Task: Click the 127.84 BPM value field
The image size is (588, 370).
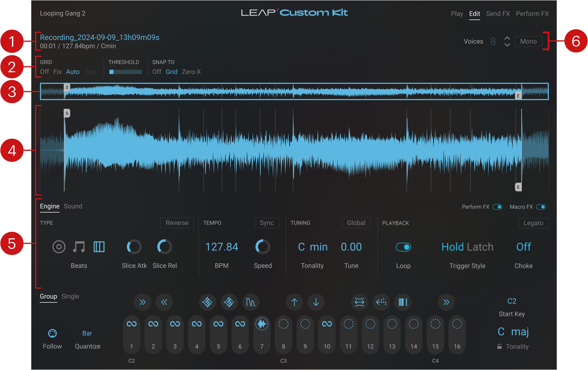Action: (222, 247)
